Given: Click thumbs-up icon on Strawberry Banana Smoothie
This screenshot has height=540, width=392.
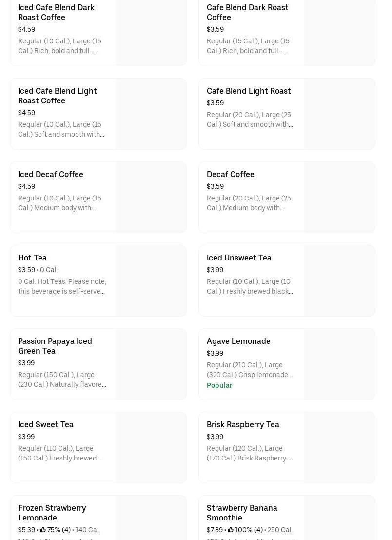Looking at the screenshot, I should click(x=231, y=530).
